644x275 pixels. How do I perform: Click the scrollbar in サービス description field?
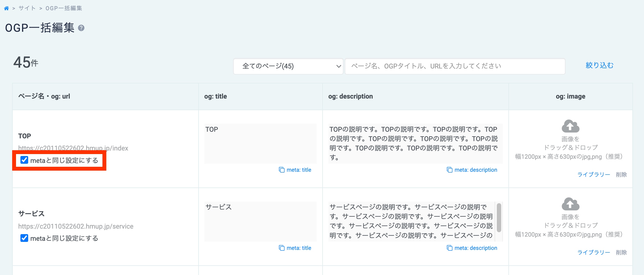499,218
